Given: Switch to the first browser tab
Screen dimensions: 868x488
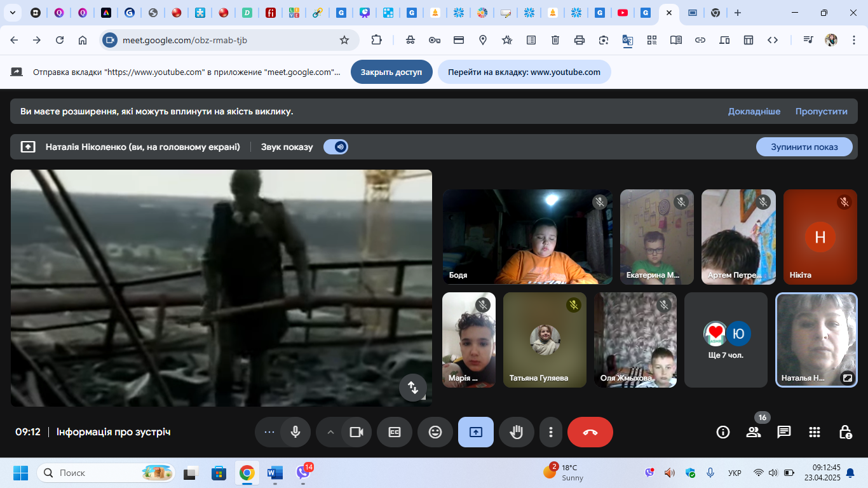Looking at the screenshot, I should [36, 13].
